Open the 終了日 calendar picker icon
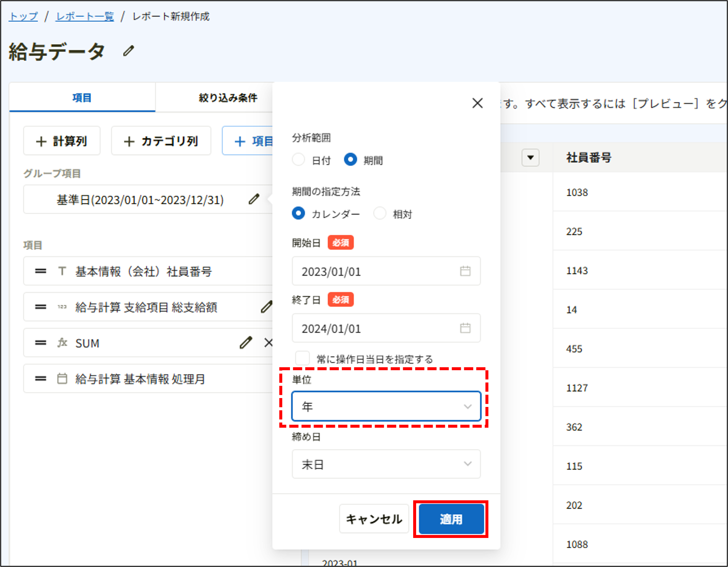 pos(465,328)
